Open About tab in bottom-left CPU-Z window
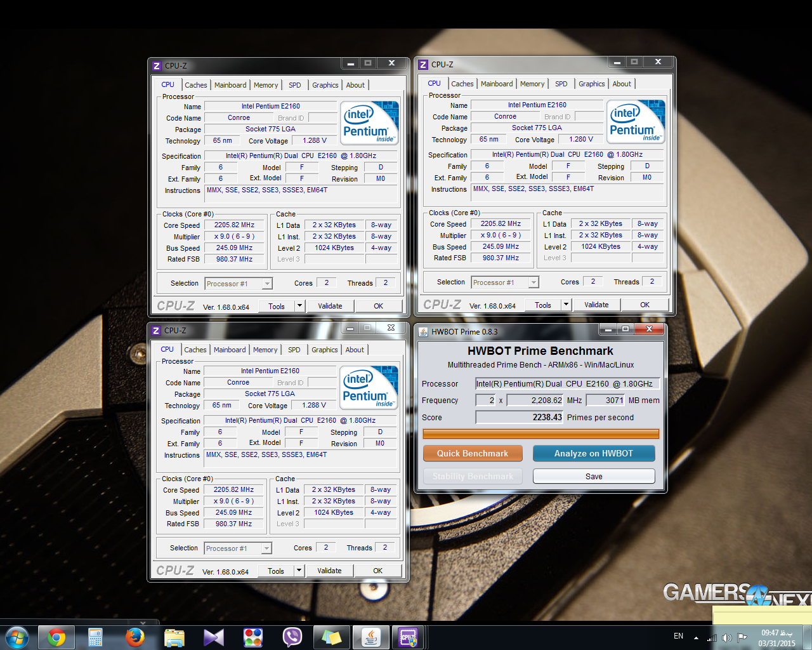This screenshot has width=812, height=650. click(x=355, y=350)
